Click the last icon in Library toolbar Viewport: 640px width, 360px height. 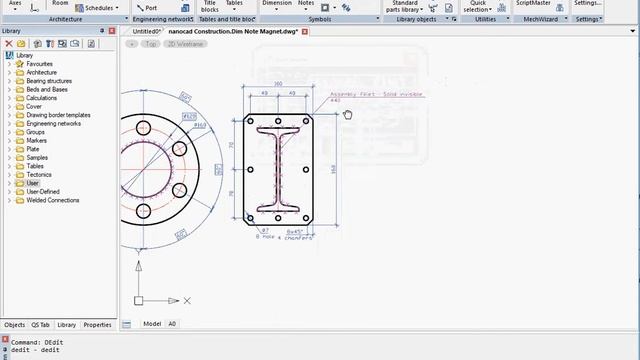(x=91, y=44)
